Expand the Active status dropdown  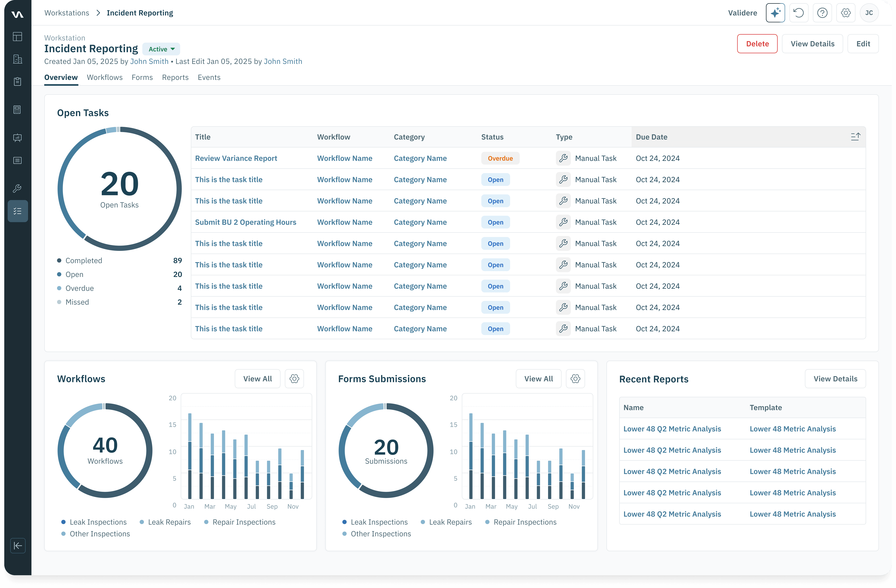(161, 49)
